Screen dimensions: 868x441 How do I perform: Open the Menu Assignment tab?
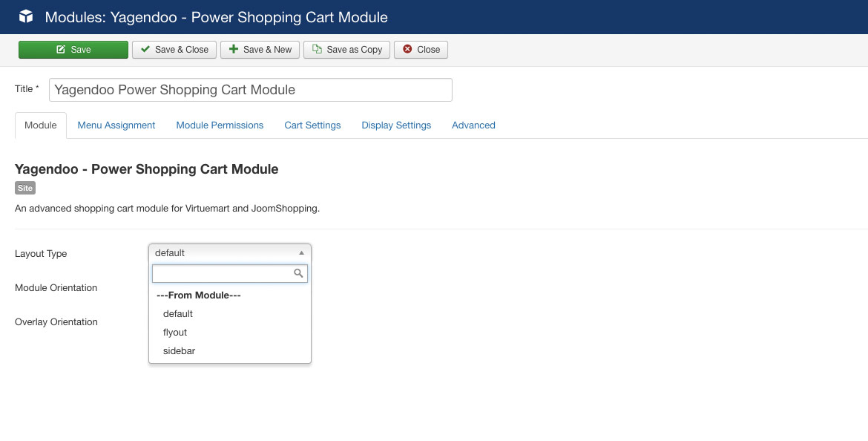point(116,125)
